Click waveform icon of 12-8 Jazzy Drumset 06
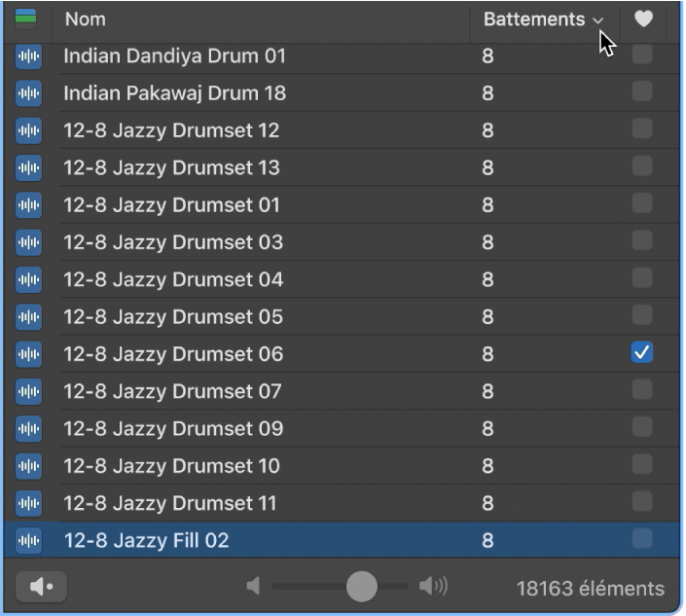Screen dimensions: 686x616 point(28,354)
